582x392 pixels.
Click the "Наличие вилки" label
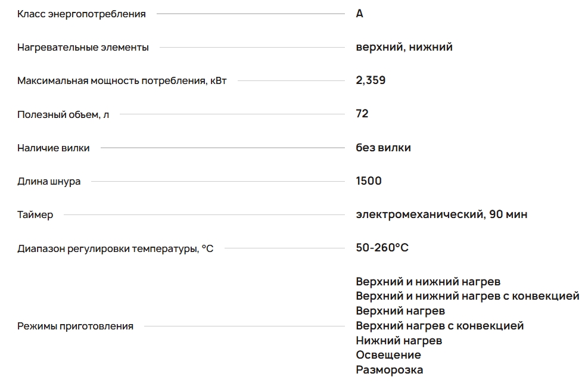coord(54,148)
